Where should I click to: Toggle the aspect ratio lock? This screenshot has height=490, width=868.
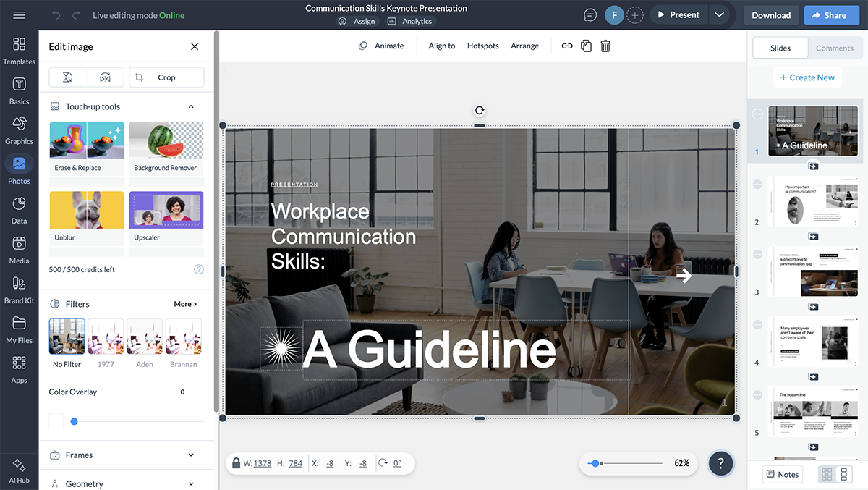click(236, 463)
